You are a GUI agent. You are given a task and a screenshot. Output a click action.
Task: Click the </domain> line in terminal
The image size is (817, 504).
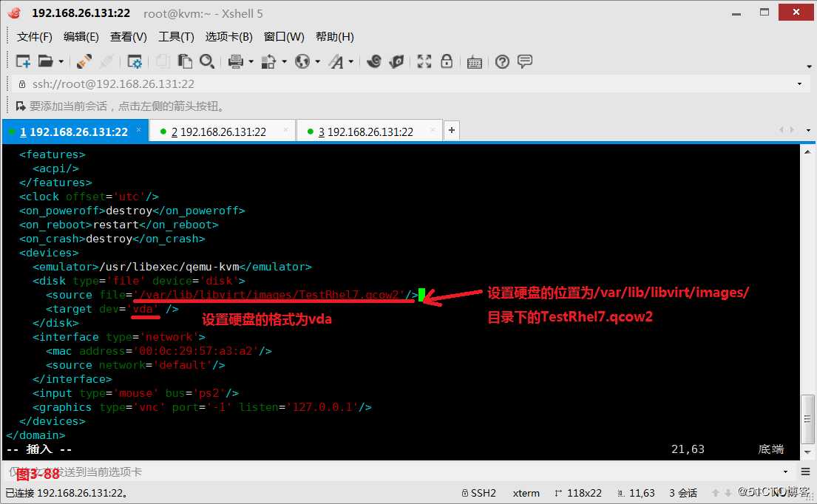tap(35, 435)
